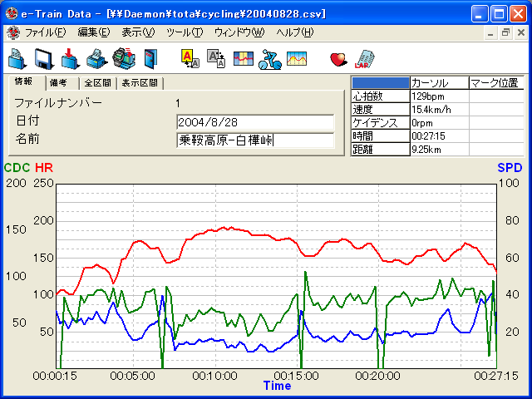Click the yellow letter A icon
The width and height of the screenshot is (532, 399).
[190, 58]
